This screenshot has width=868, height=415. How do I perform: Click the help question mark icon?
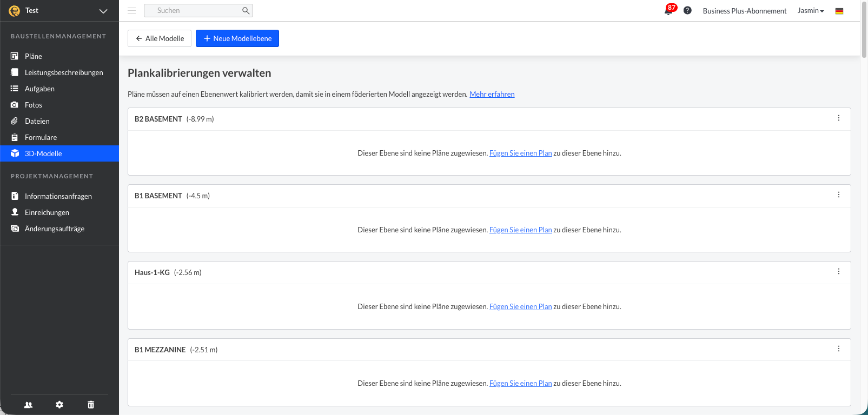(687, 11)
